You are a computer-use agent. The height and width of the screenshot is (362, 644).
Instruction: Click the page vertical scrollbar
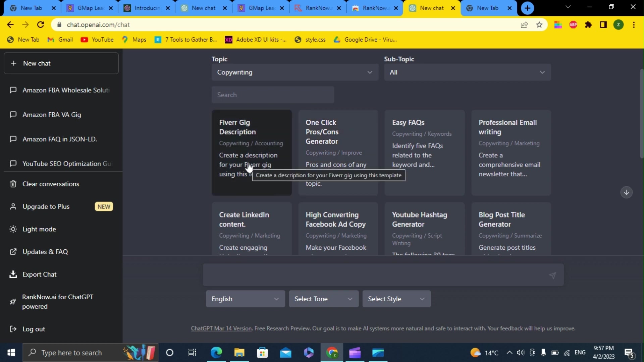[x=642, y=114]
